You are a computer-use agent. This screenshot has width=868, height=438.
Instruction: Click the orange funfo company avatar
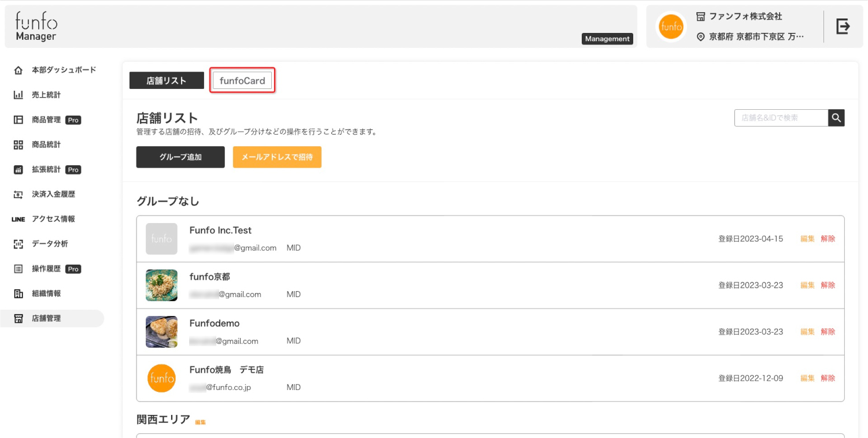pyautogui.click(x=671, y=27)
